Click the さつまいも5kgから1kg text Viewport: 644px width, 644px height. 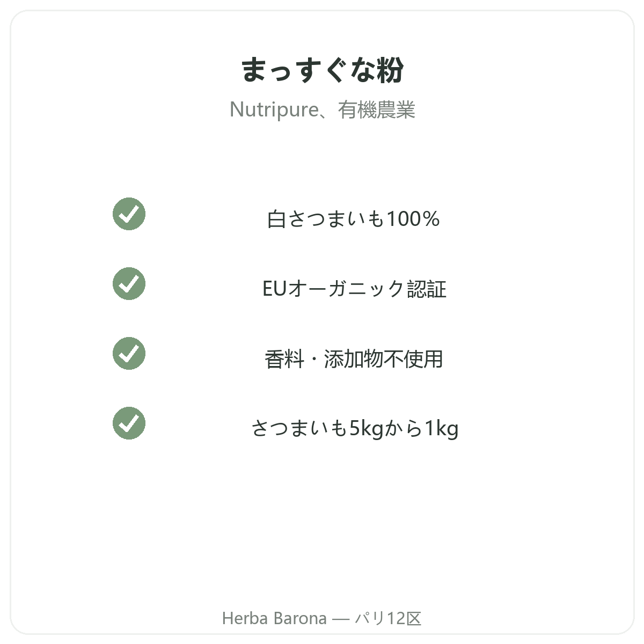(x=355, y=428)
